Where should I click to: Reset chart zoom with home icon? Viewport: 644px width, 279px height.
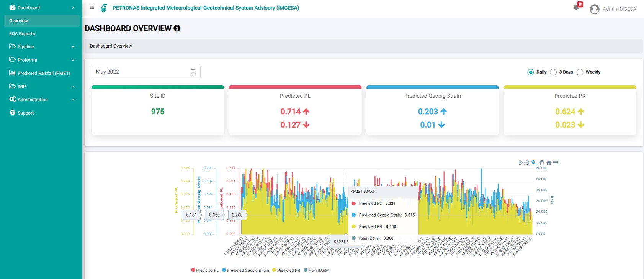coord(549,162)
